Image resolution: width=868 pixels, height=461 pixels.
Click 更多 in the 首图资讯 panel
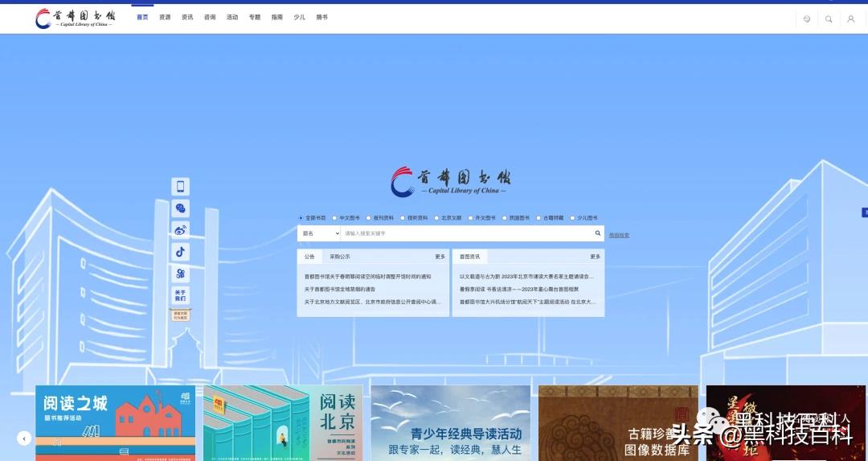pyautogui.click(x=595, y=257)
